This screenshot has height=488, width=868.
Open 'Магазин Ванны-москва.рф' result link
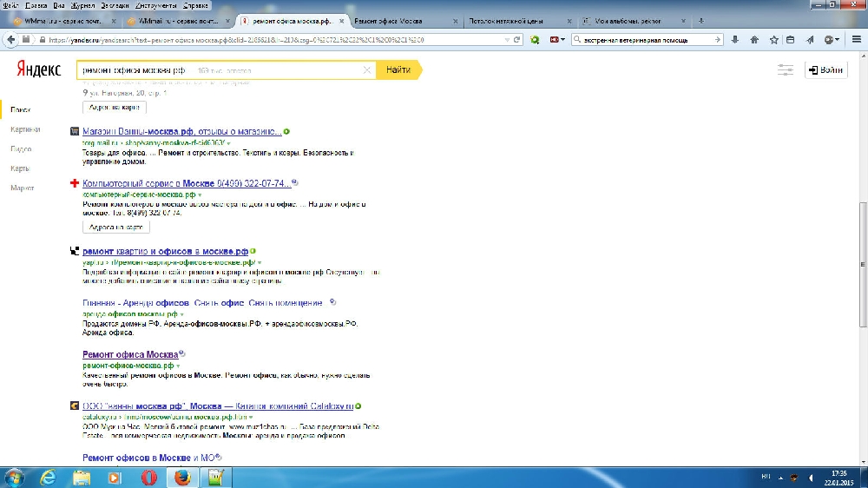(181, 132)
